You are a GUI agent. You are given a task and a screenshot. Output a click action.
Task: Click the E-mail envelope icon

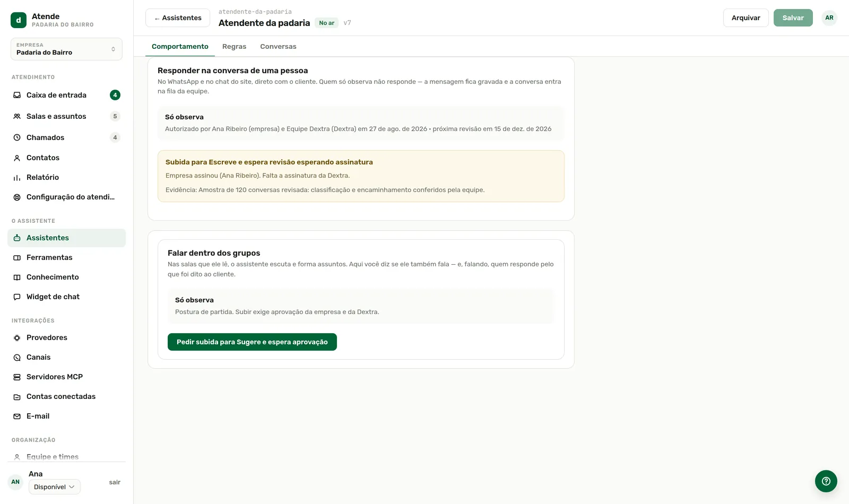17,416
